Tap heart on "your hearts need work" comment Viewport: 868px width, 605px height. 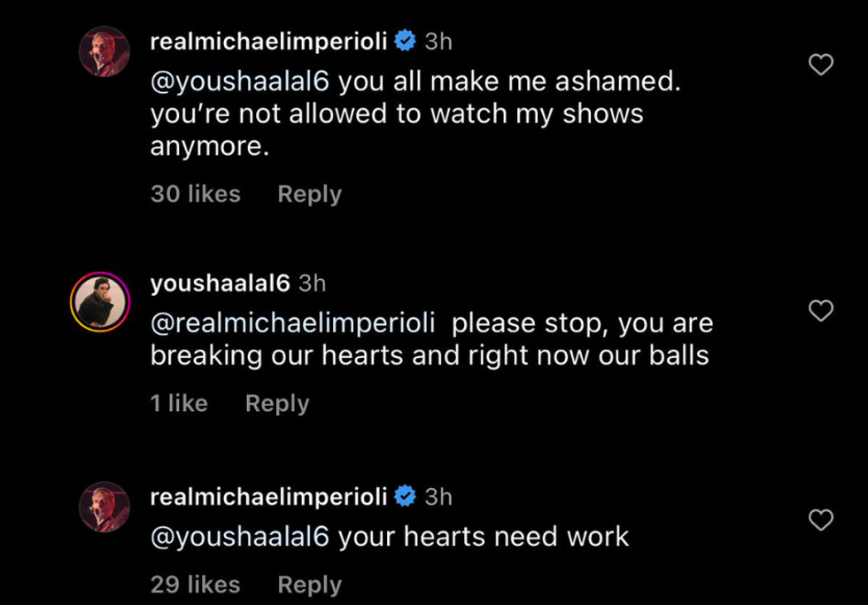[821, 520]
